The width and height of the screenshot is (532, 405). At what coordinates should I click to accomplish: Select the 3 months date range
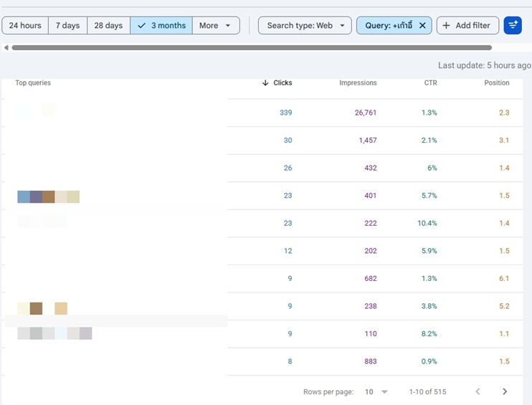click(x=161, y=25)
